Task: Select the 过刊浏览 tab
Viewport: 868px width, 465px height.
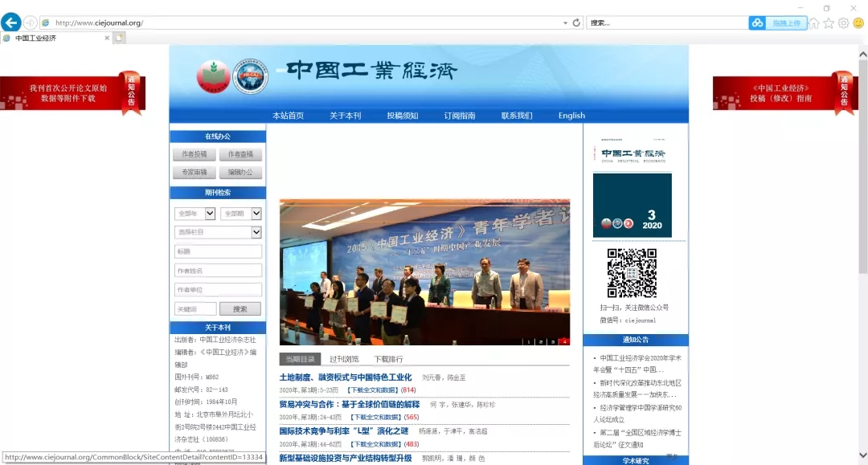Action: point(344,359)
